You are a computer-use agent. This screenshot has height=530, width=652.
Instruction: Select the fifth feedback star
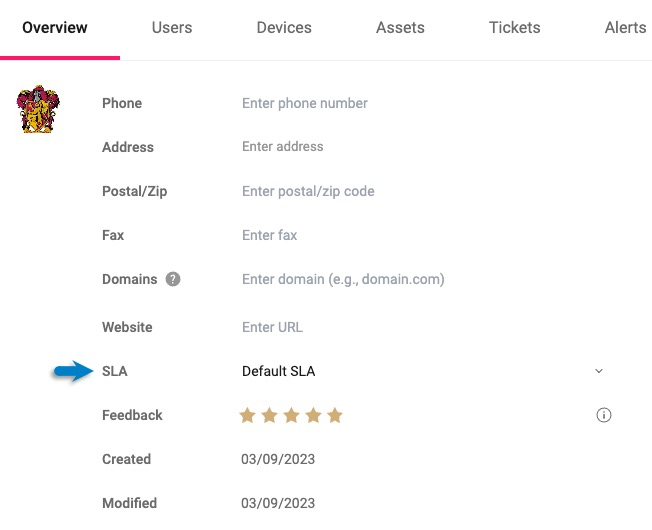335,415
